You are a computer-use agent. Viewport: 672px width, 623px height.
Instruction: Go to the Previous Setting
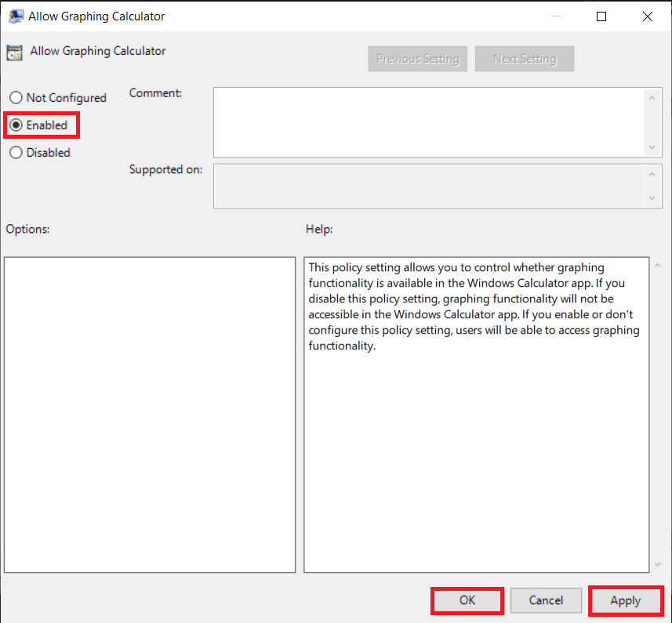coord(418,59)
